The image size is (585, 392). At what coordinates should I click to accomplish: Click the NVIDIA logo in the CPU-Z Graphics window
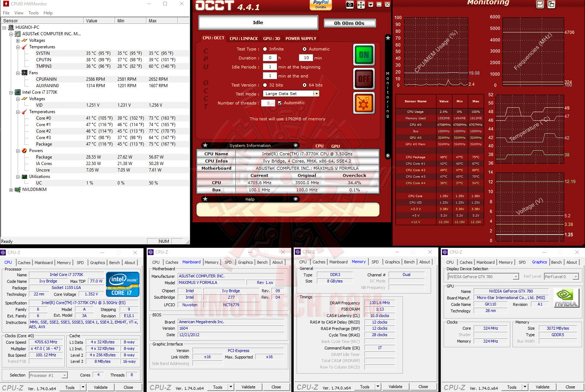pos(566,298)
